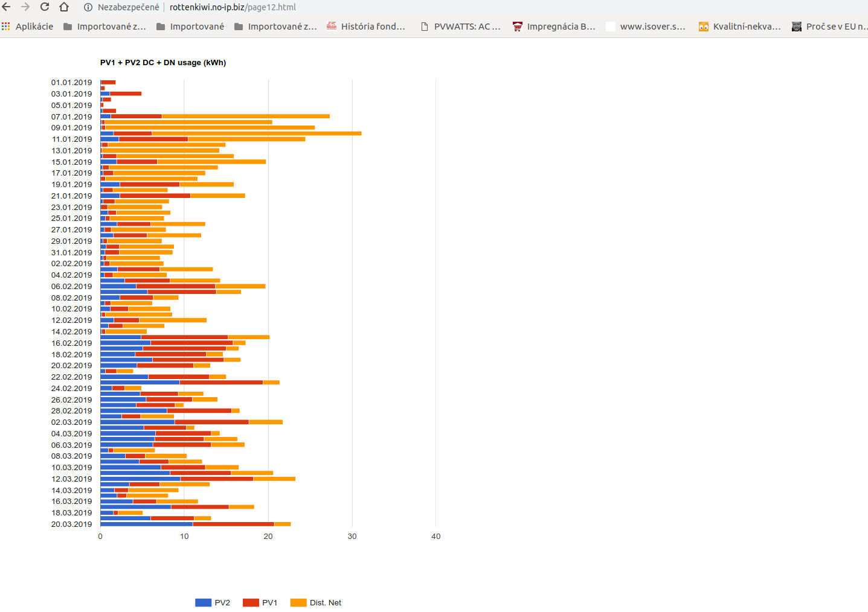Open the browser home page
Screen dimensions: 868x612
[64, 7]
